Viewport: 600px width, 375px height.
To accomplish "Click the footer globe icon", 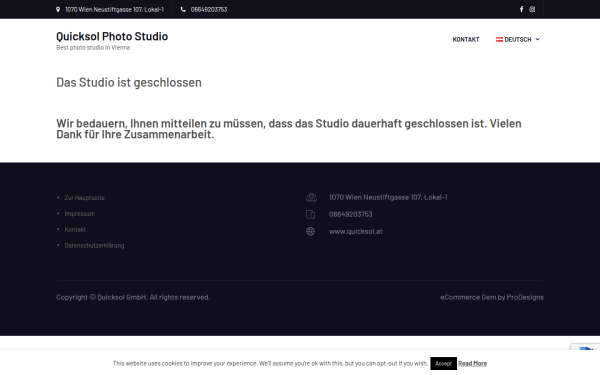I will (310, 231).
